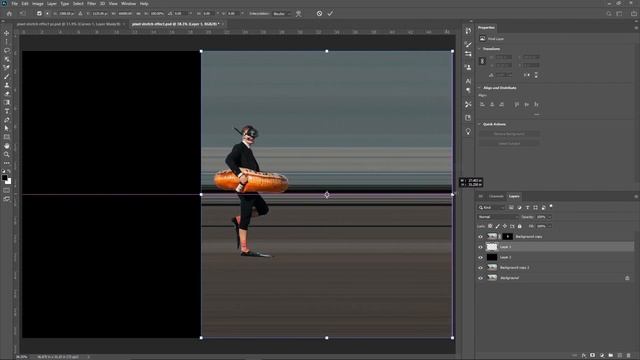This screenshot has width=640, height=360.
Task: Click the align top edges icon
Action: tap(517, 104)
